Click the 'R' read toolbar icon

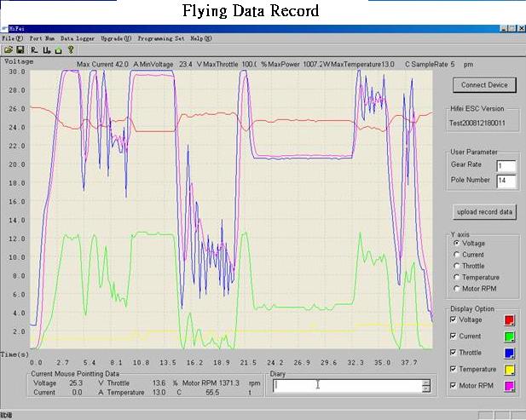coord(34,50)
